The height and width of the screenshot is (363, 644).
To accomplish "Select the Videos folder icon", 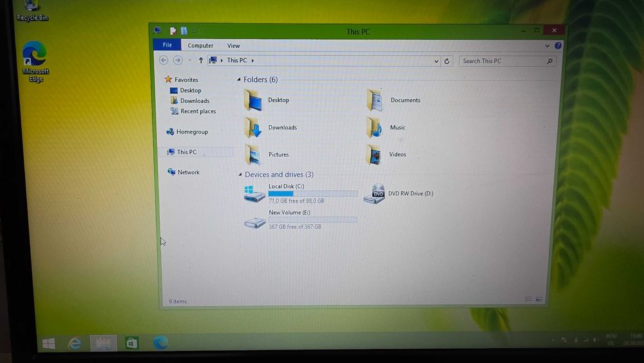I will coord(374,155).
